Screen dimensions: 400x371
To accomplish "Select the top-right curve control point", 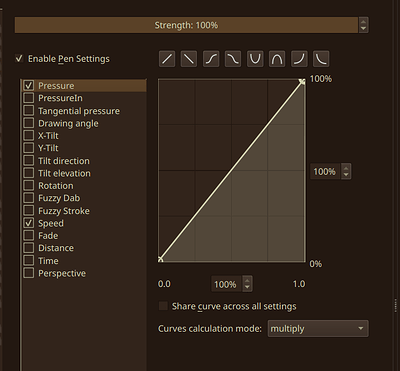I will (302, 81).
